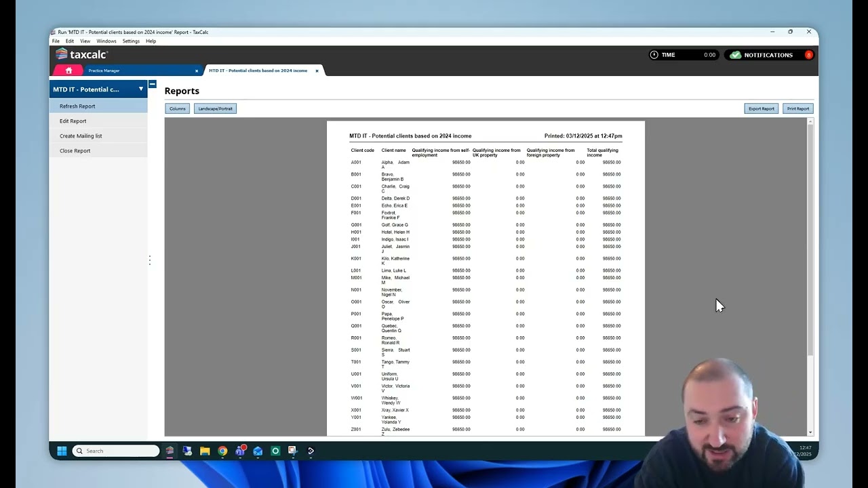The image size is (868, 488).
Task: Click the 'Total qualifying income' column header
Action: pos(602,152)
